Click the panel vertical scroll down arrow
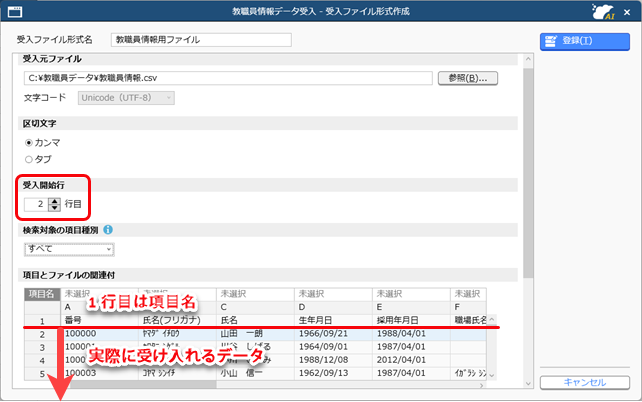Image resolution: width=642 pixels, height=402 pixels. (528, 384)
